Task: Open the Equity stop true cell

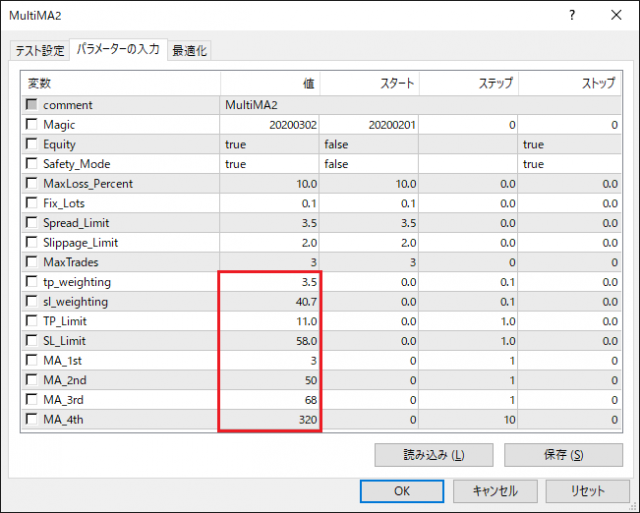Action: point(570,144)
